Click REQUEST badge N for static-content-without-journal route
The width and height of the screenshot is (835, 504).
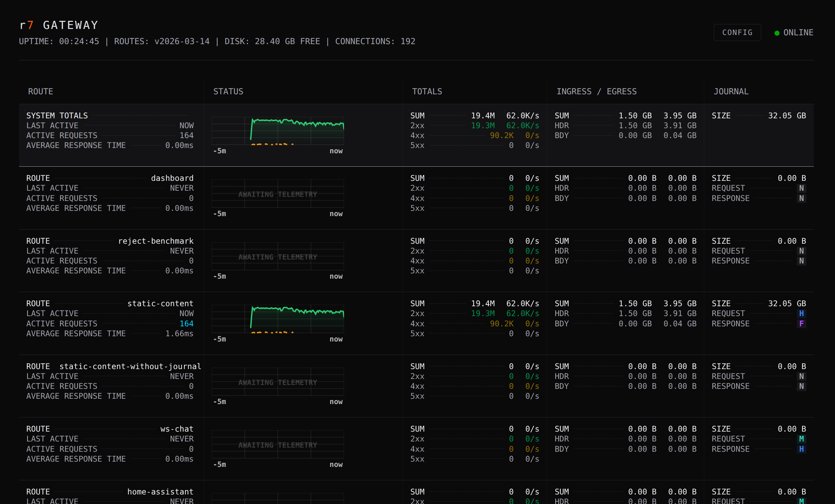801,376
